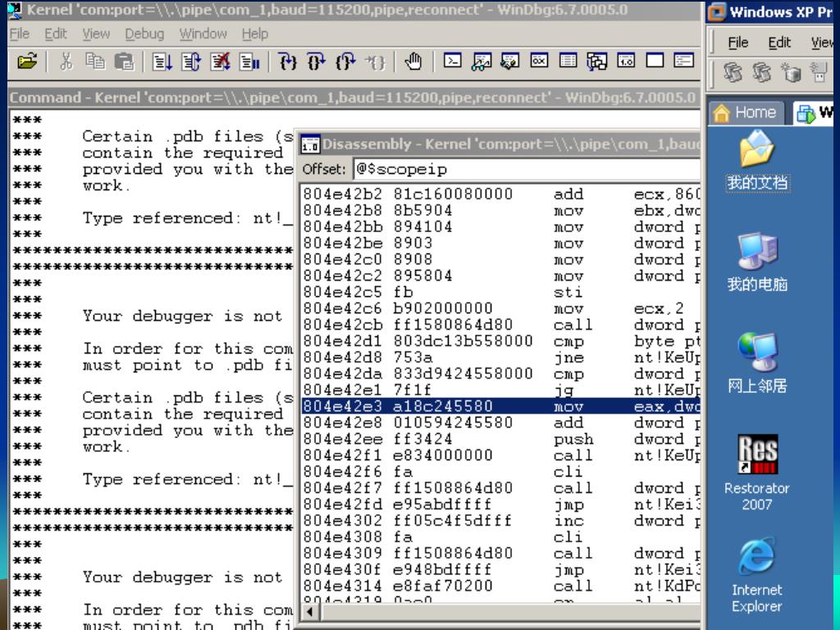Open the WinDbg Help menu

[x=255, y=34]
